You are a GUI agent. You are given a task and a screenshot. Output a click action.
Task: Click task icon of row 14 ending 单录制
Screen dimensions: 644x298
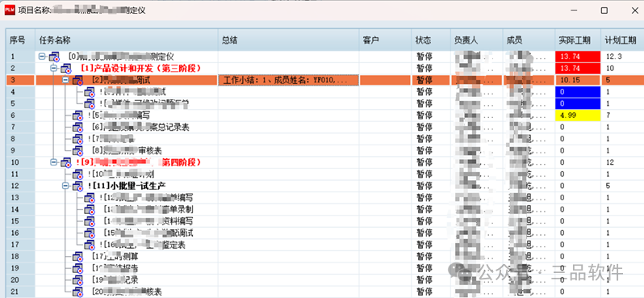point(89,210)
